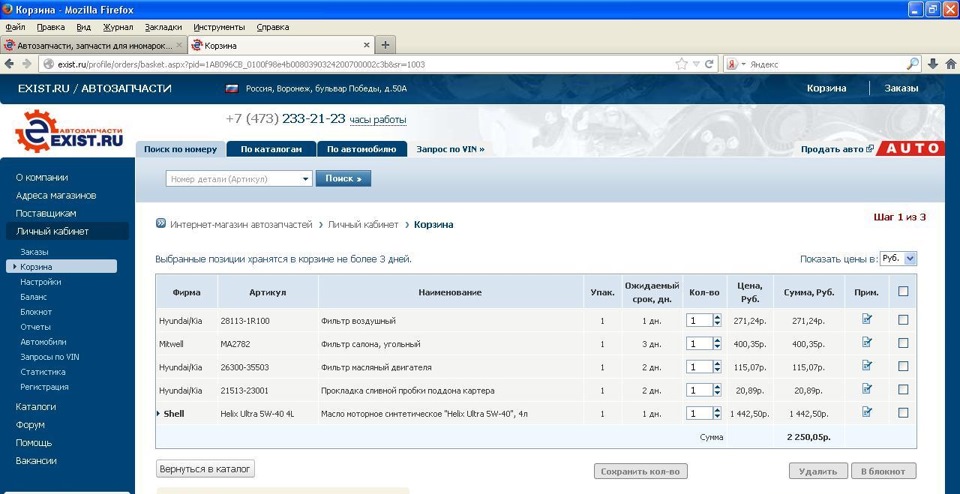Check the box for Shell Helix Ultra row

click(x=903, y=413)
